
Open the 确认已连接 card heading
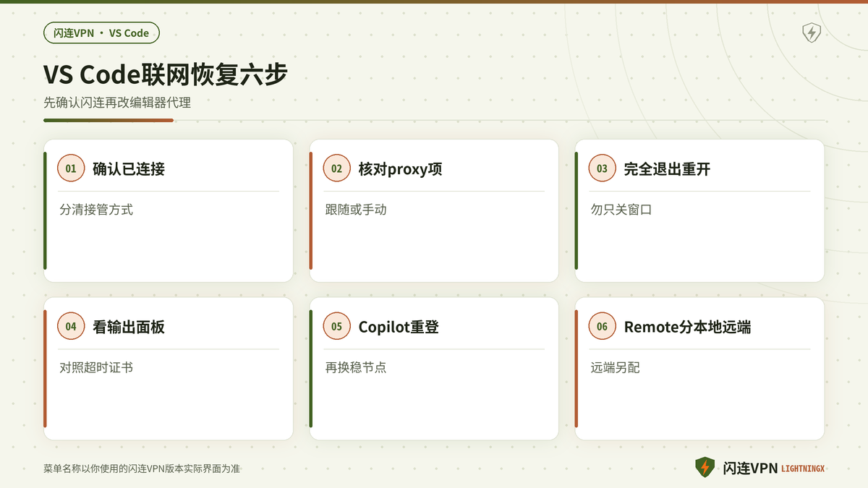pyautogui.click(x=129, y=169)
